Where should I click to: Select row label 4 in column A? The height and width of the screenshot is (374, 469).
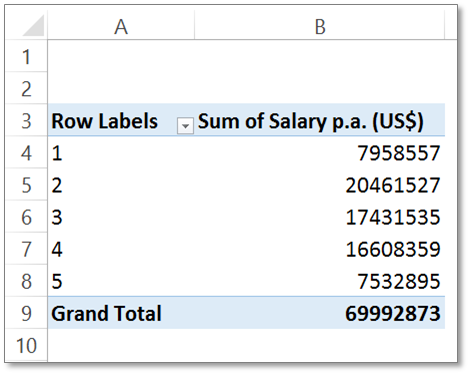click(121, 249)
